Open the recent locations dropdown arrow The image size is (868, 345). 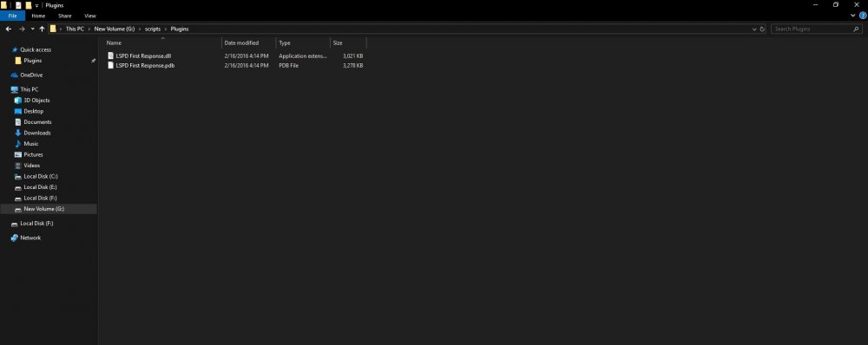point(33,29)
